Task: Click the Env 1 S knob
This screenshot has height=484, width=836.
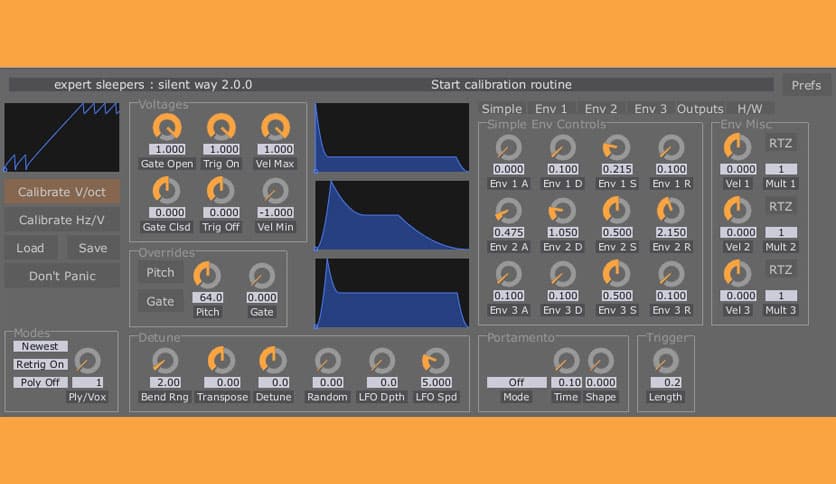Action: (617, 148)
